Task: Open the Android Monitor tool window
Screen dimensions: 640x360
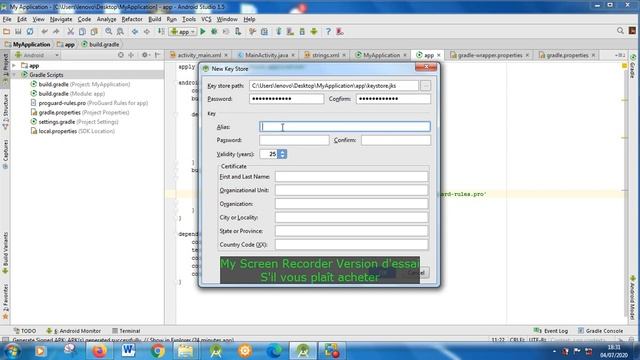Action: pyautogui.click(x=73, y=331)
